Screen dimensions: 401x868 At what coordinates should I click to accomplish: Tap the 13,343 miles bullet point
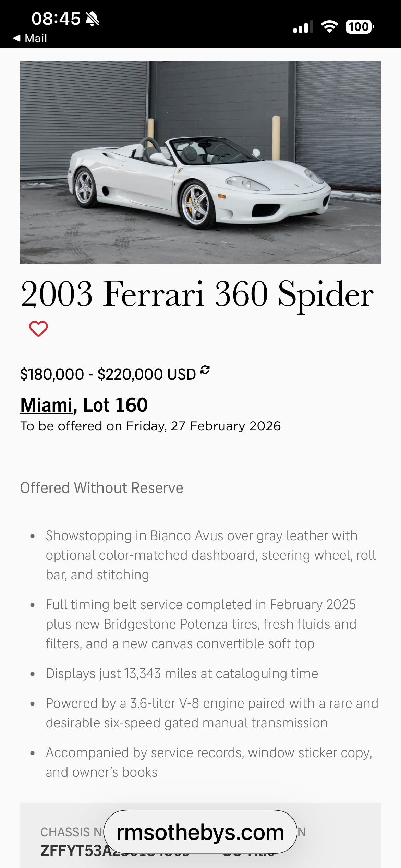coord(182,674)
